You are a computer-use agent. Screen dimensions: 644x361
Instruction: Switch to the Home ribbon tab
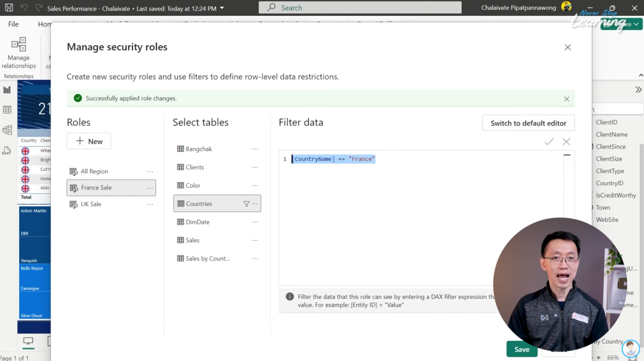pyautogui.click(x=45, y=24)
